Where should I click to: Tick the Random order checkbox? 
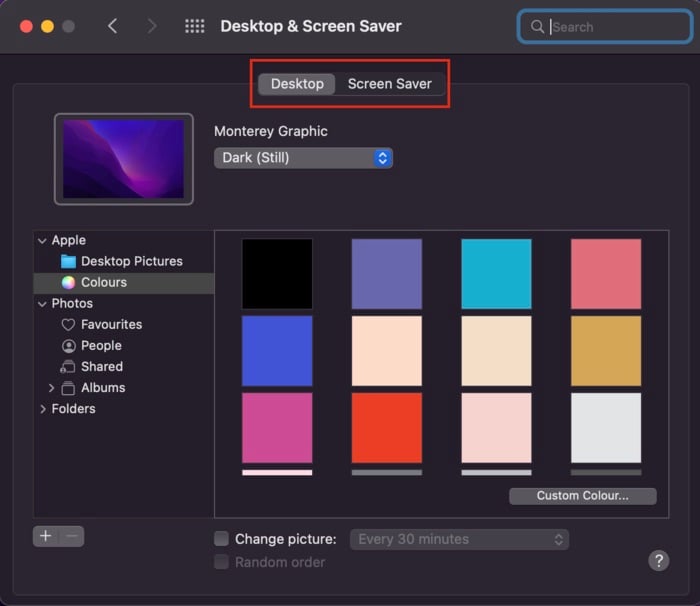[221, 562]
